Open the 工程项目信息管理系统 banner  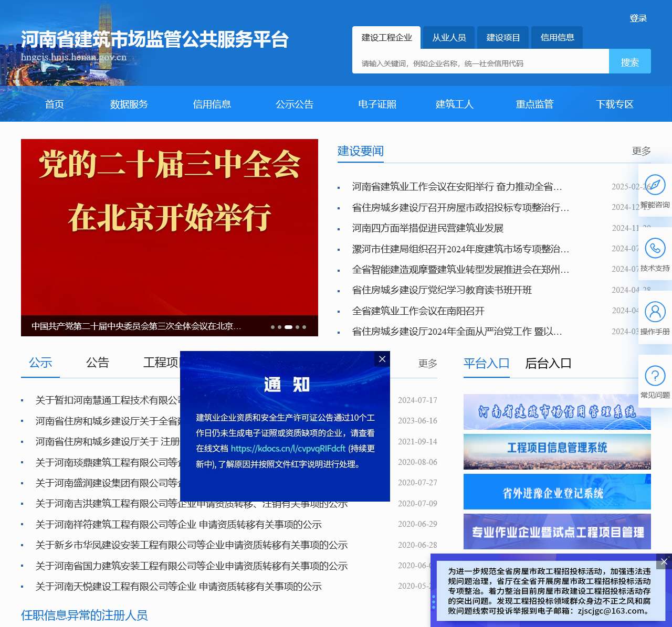coord(556,452)
